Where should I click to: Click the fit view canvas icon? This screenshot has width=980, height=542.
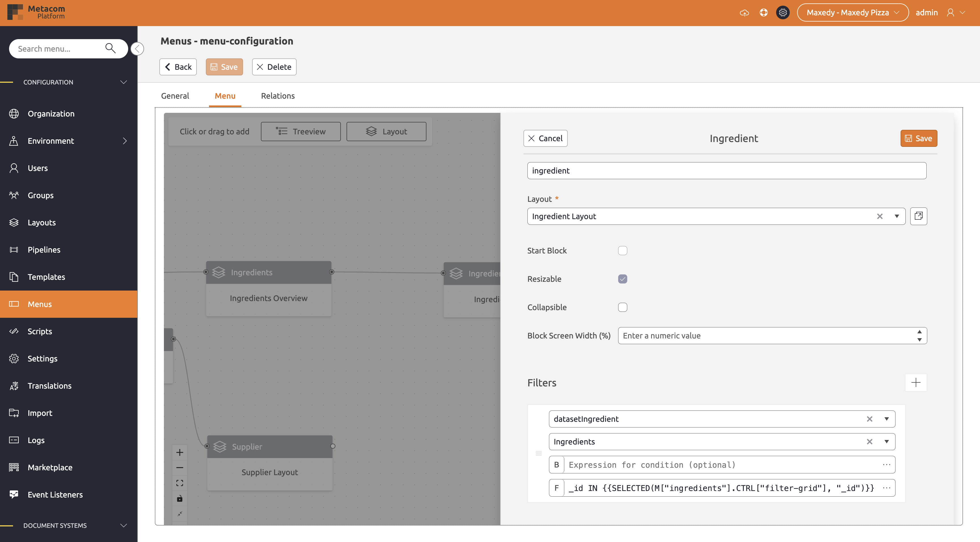(180, 483)
